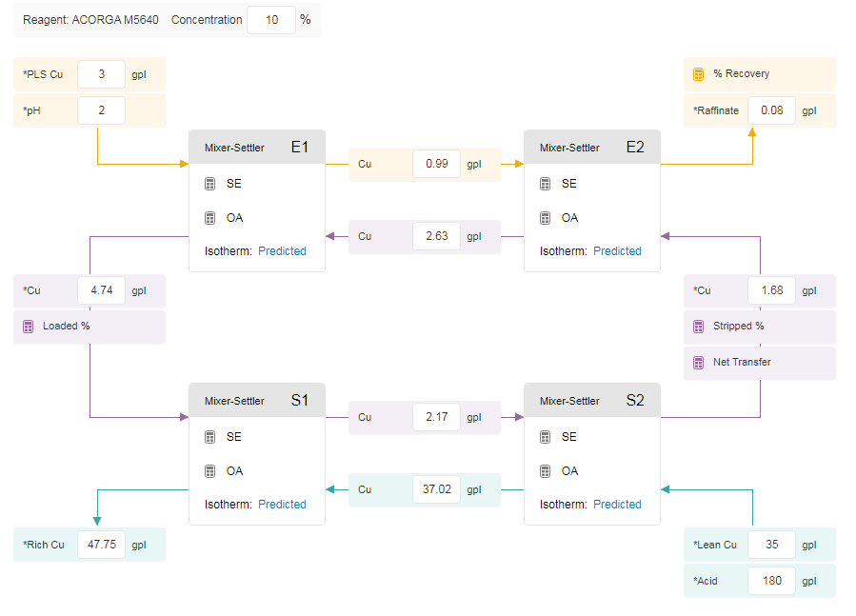Screen dimensions: 856x616
Task: Click the % Recovery calculator icon
Action: pyautogui.click(x=698, y=74)
